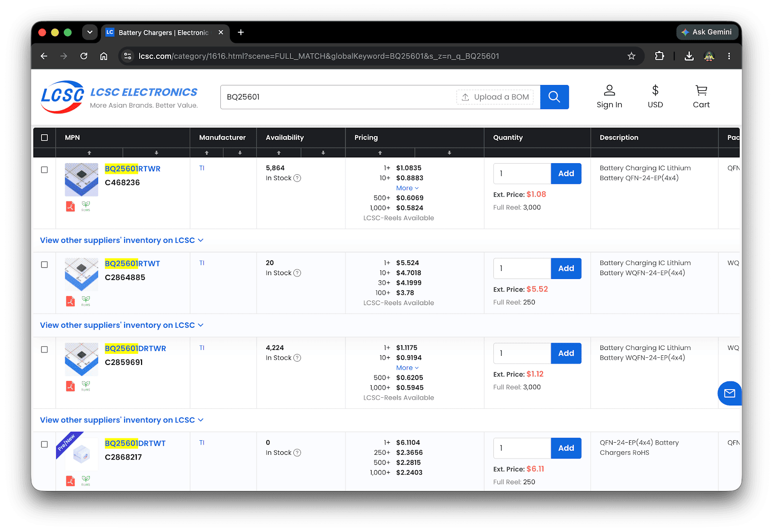The height and width of the screenshot is (532, 773).
Task: Open the browser extensions menu
Action: [659, 56]
